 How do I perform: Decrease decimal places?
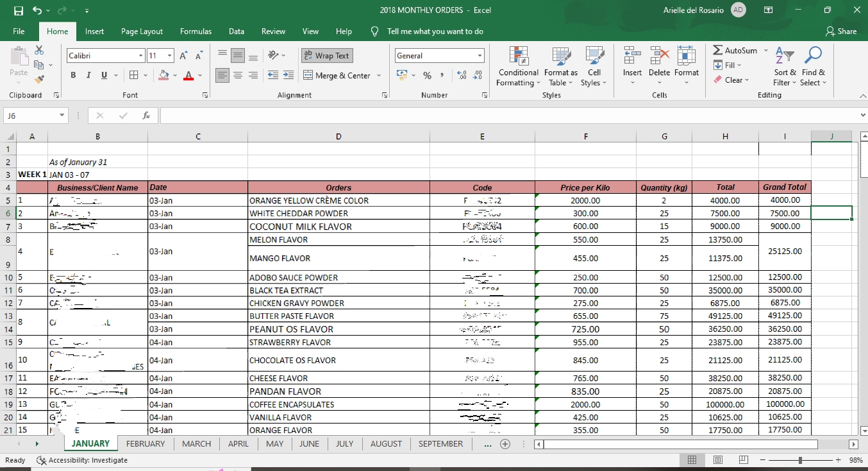[477, 75]
